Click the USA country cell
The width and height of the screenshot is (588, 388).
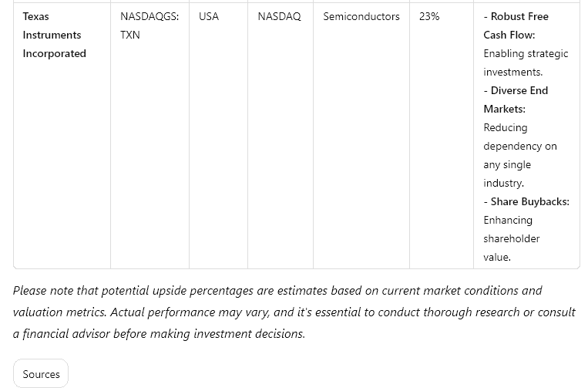click(209, 16)
